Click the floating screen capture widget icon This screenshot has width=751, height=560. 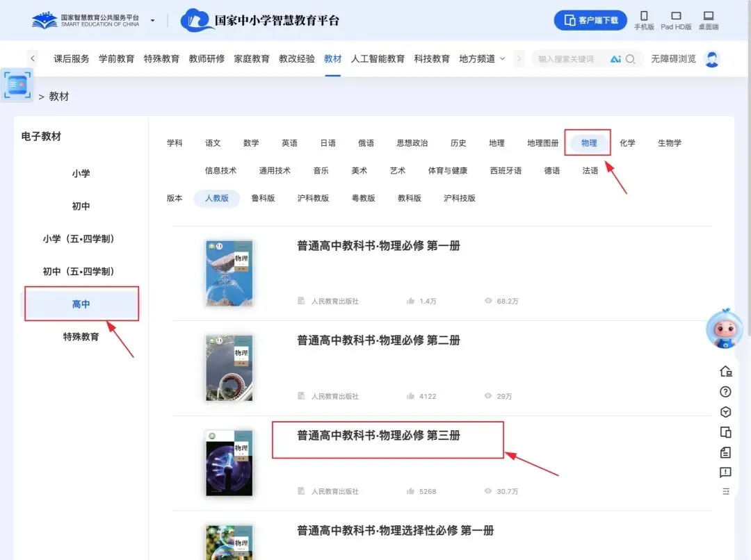pyautogui.click(x=17, y=85)
